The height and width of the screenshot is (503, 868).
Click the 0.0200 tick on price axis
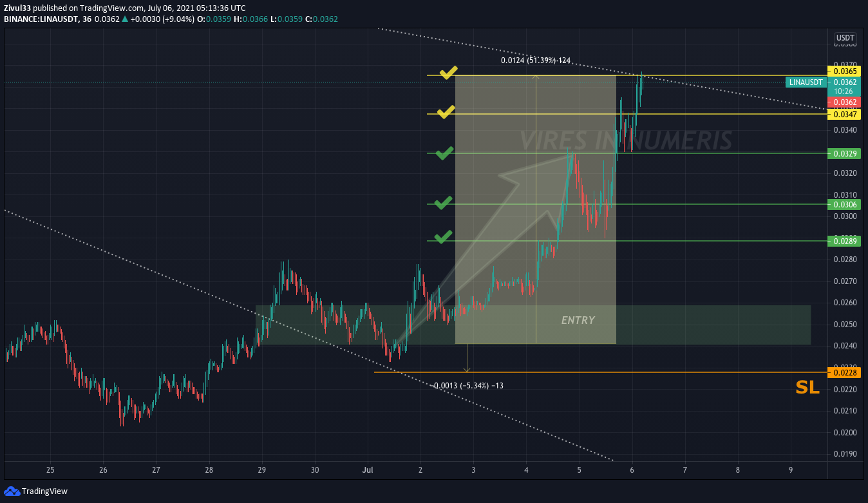[x=845, y=432]
